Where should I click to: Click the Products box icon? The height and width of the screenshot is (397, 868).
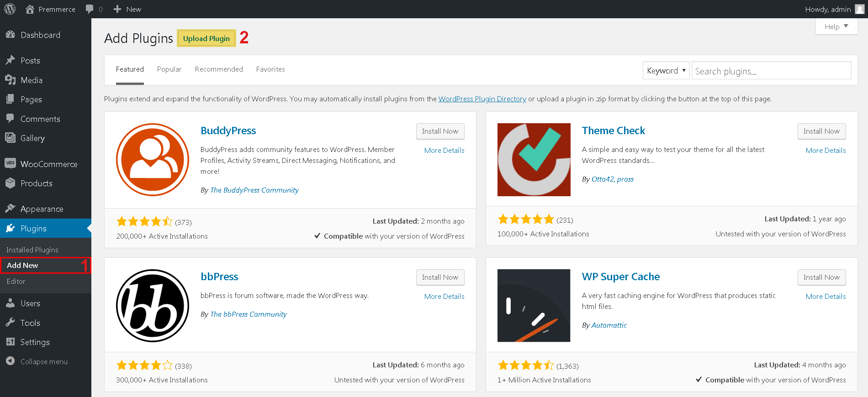(10, 183)
